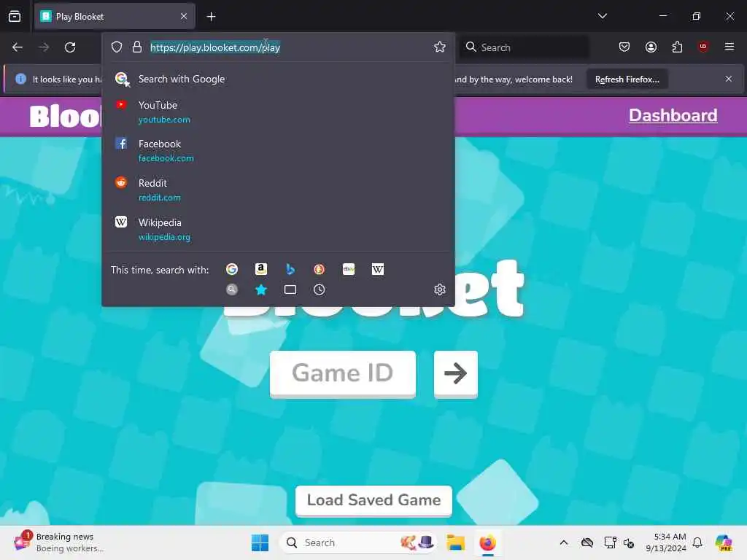747x560 pixels.
Task: Search in History clock icon
Action: [320, 289]
